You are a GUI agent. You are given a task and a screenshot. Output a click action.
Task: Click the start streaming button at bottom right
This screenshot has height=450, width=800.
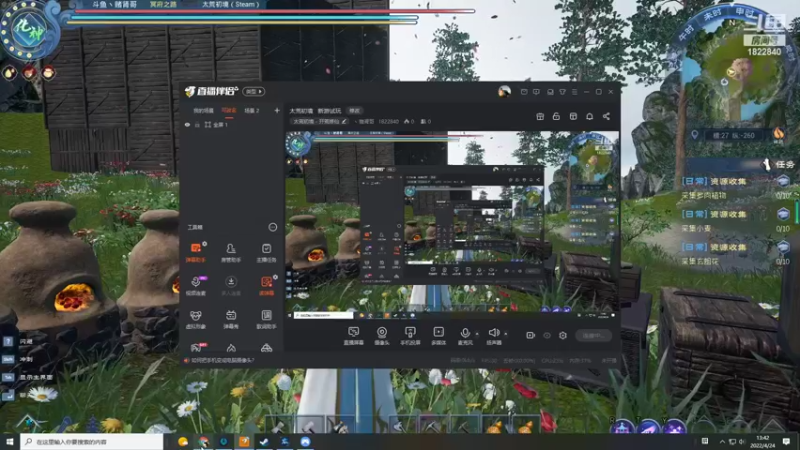[x=593, y=335]
